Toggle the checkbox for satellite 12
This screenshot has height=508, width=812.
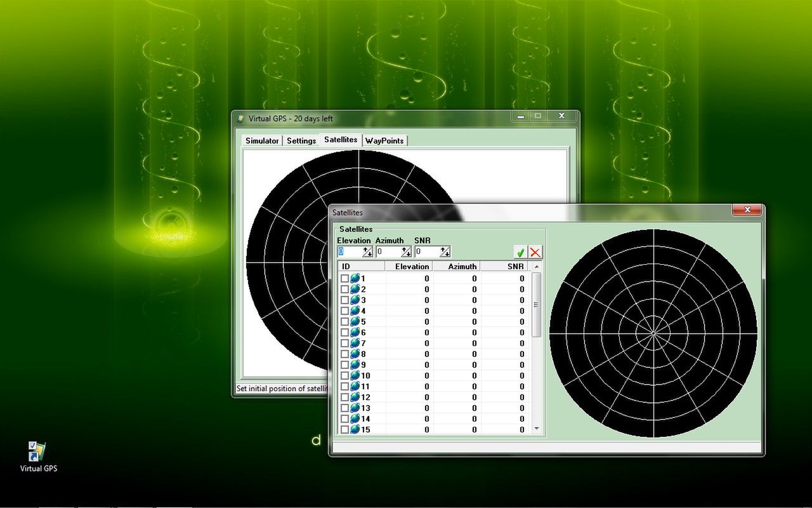344,397
